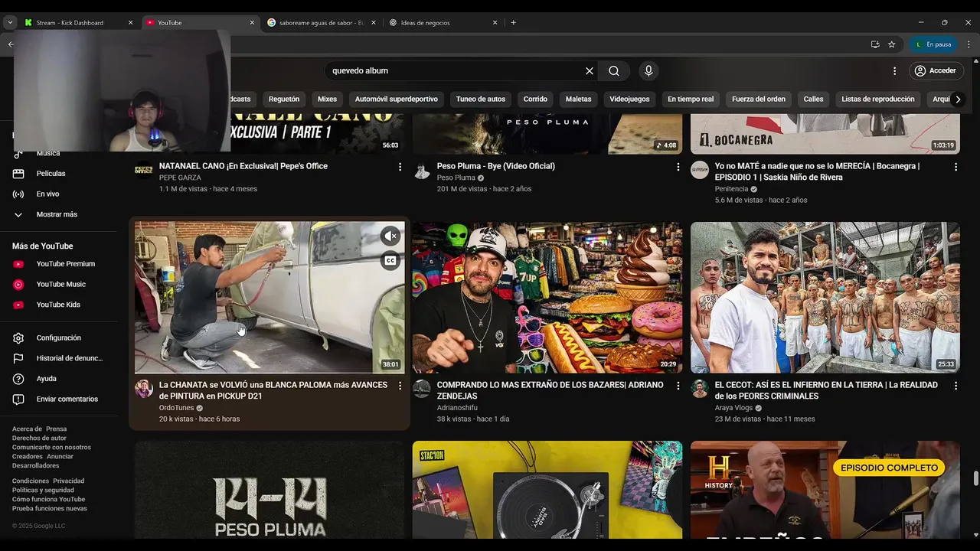Open the Araya Vlogs channel avatar
The height and width of the screenshot is (551, 980).
[x=700, y=389]
